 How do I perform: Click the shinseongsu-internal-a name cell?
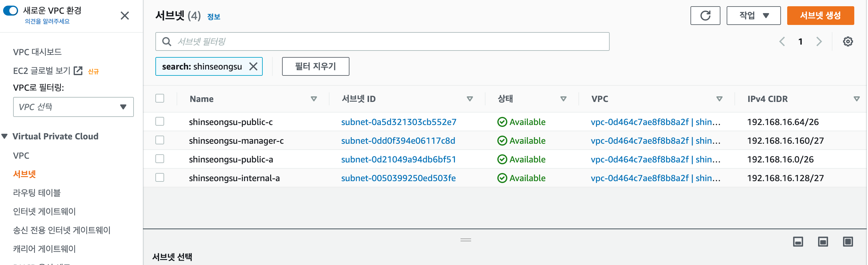[x=234, y=178]
